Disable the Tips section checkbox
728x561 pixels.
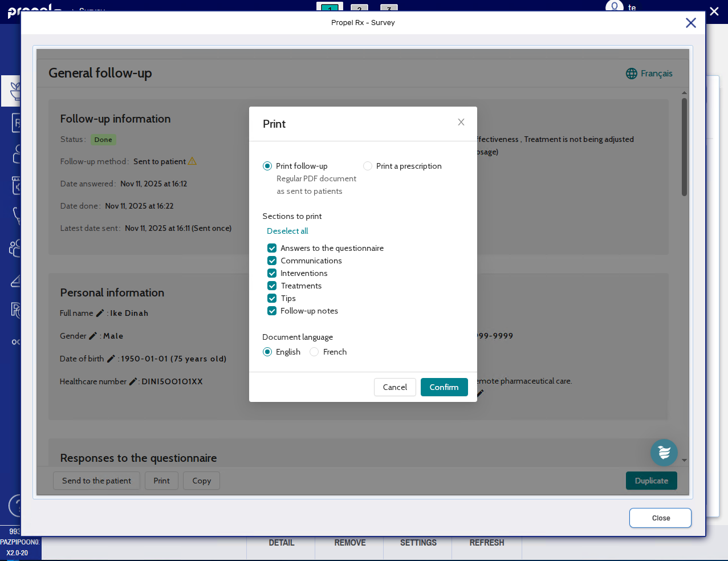pyautogui.click(x=272, y=298)
